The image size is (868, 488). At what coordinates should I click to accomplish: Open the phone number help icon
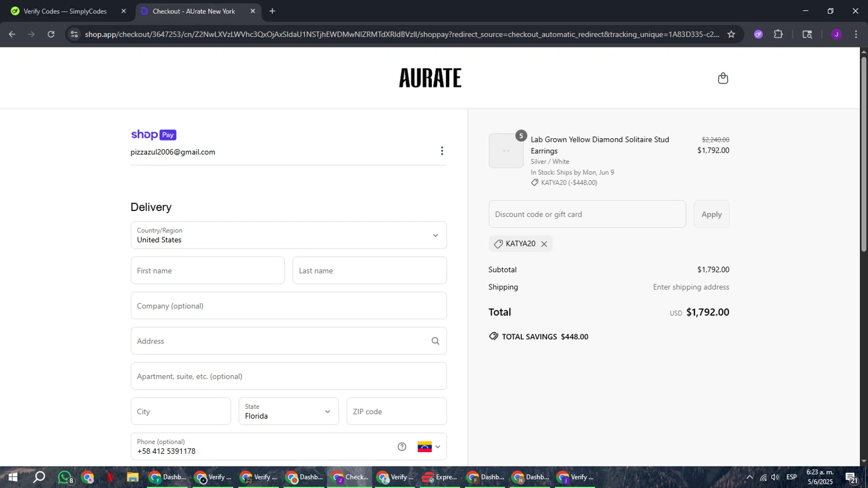click(402, 446)
